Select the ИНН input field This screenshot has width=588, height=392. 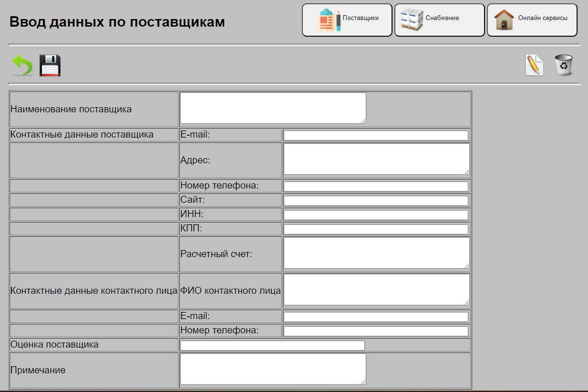[x=376, y=214]
